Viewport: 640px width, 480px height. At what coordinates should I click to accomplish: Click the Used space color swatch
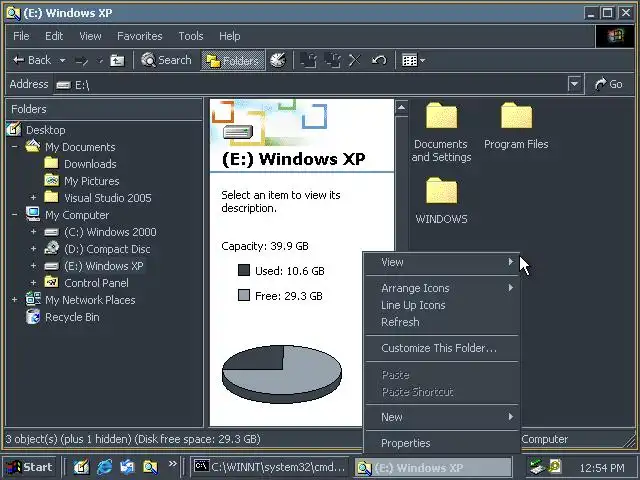[244, 270]
